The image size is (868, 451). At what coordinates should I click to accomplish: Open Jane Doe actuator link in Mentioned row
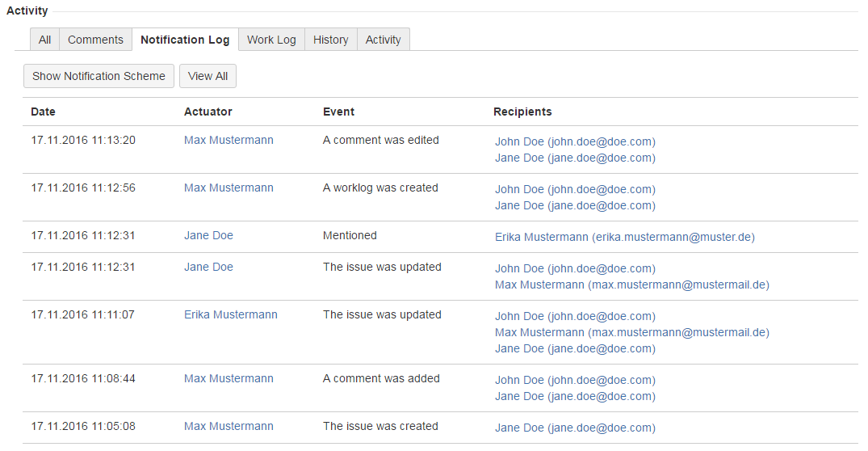(x=208, y=235)
